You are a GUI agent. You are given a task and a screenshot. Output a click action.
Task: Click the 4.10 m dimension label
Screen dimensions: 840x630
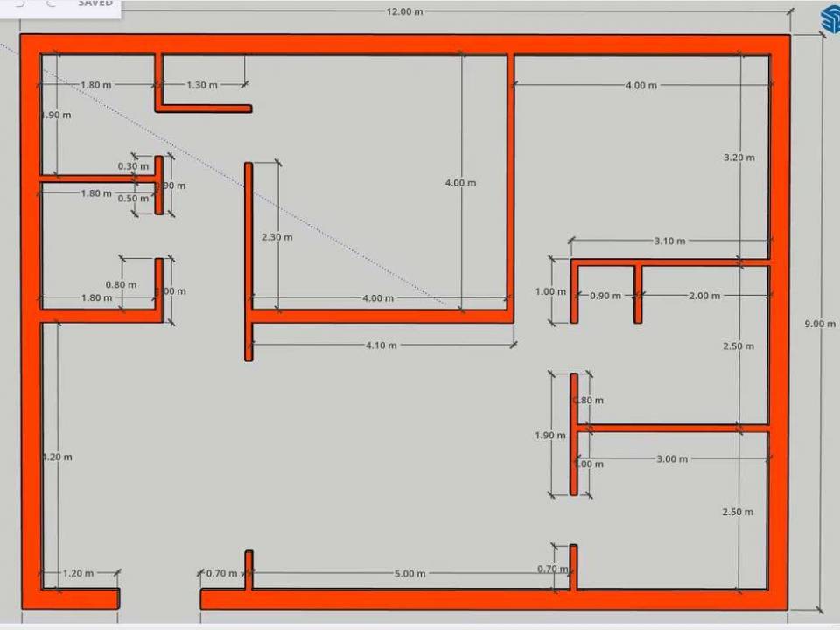click(x=381, y=346)
